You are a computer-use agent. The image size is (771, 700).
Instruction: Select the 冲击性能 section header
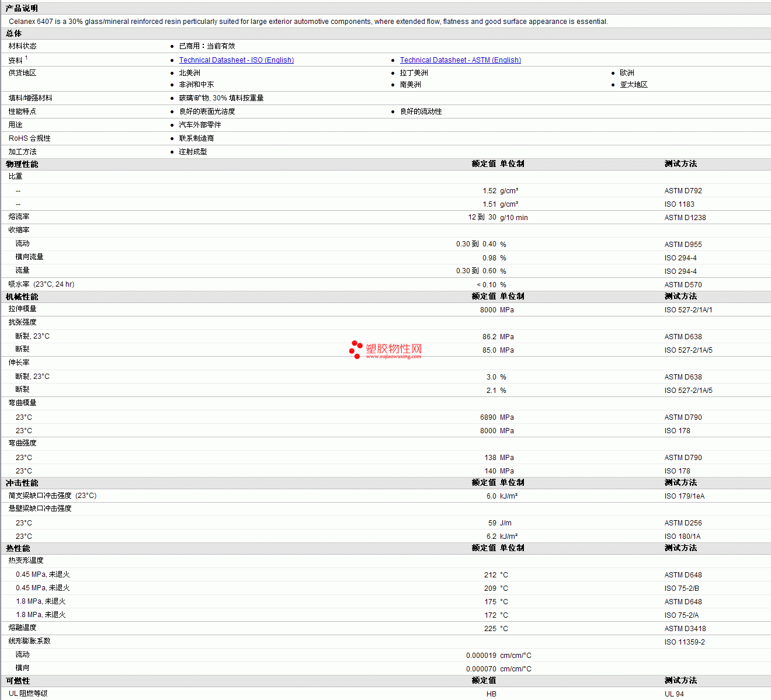click(22, 483)
